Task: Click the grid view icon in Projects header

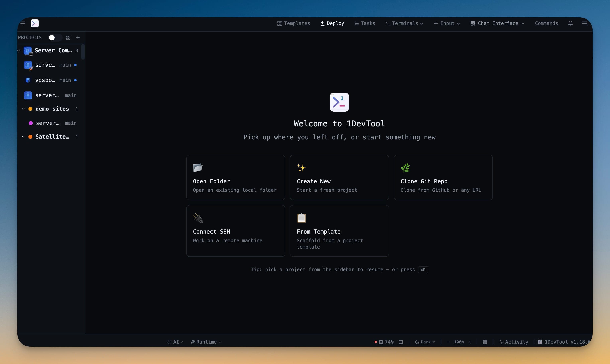Action: tap(68, 37)
